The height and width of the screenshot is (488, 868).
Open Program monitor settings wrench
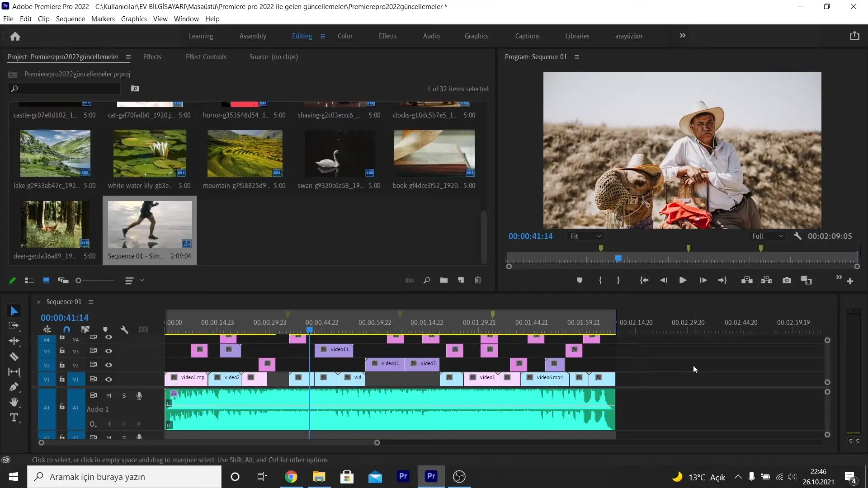tap(797, 236)
